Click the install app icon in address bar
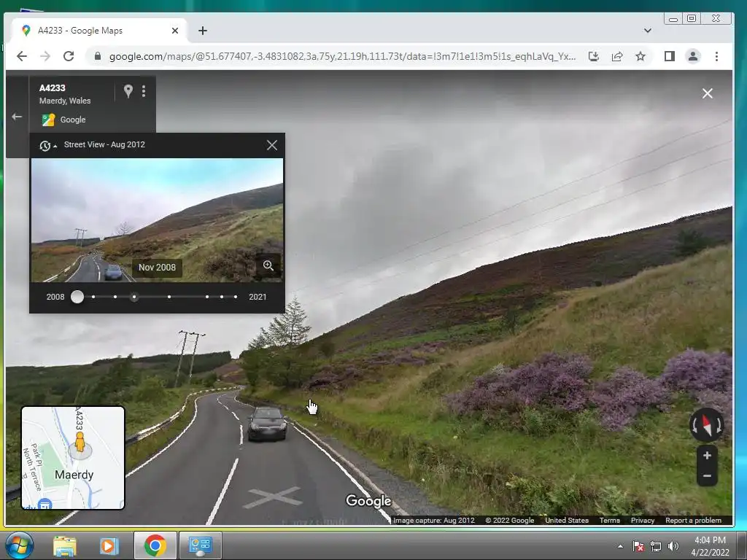 tap(594, 57)
